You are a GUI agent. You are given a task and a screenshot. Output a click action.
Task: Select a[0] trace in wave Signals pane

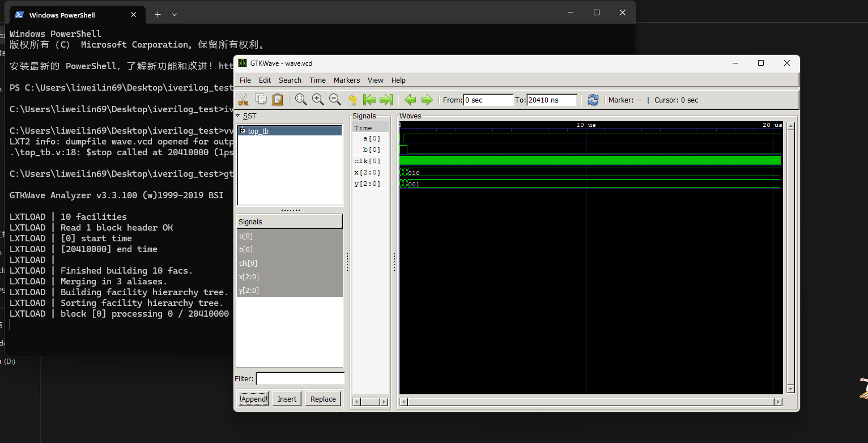click(x=371, y=138)
